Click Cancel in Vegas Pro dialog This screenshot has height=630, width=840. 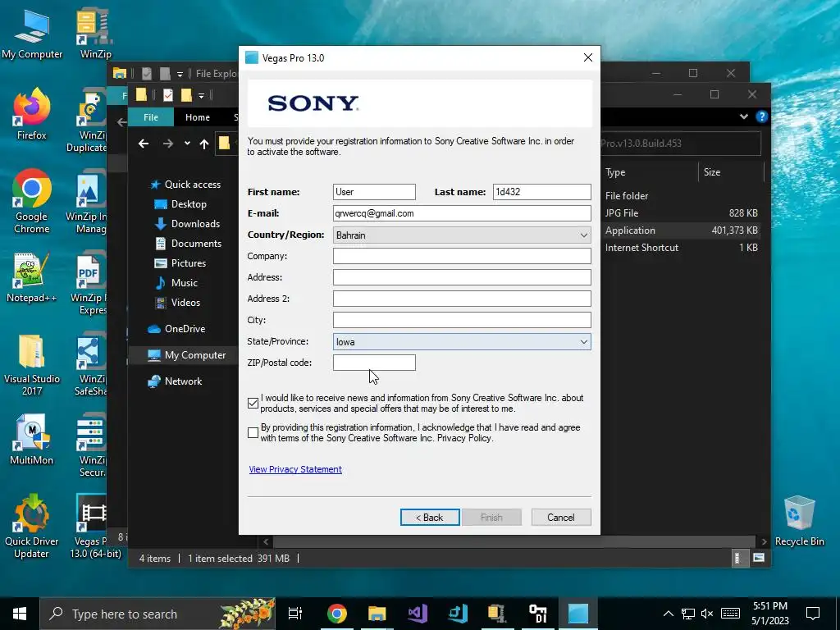(x=561, y=518)
